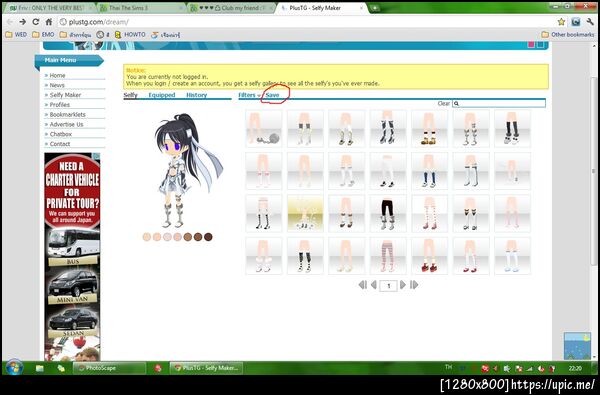Click the blue square icon in page header
Screen dimensions: 600x395
pyautogui.click(x=540, y=45)
